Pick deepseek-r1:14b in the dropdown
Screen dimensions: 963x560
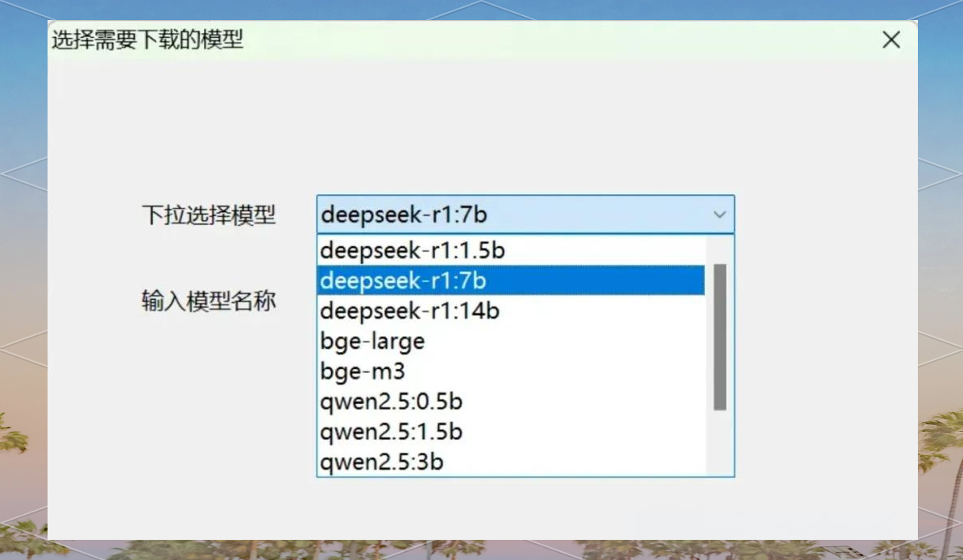(511, 311)
